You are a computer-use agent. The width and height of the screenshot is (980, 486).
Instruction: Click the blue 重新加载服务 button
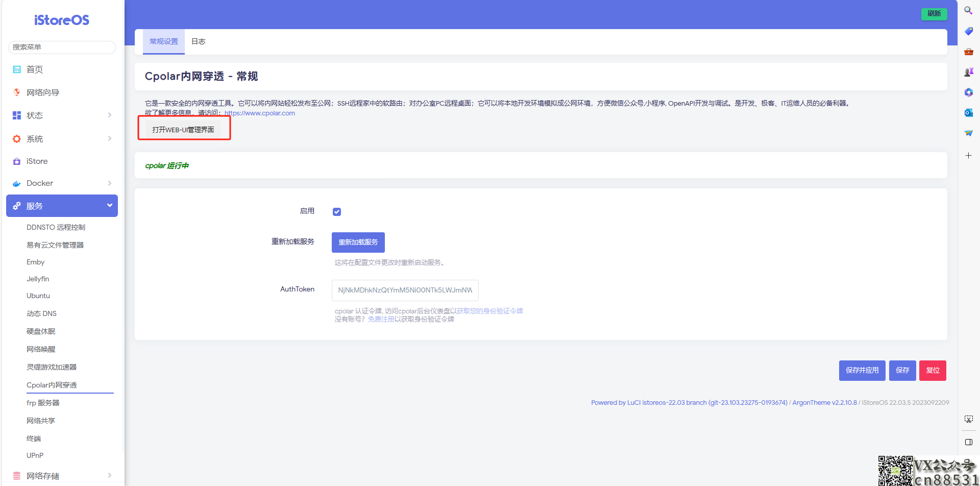coord(358,242)
